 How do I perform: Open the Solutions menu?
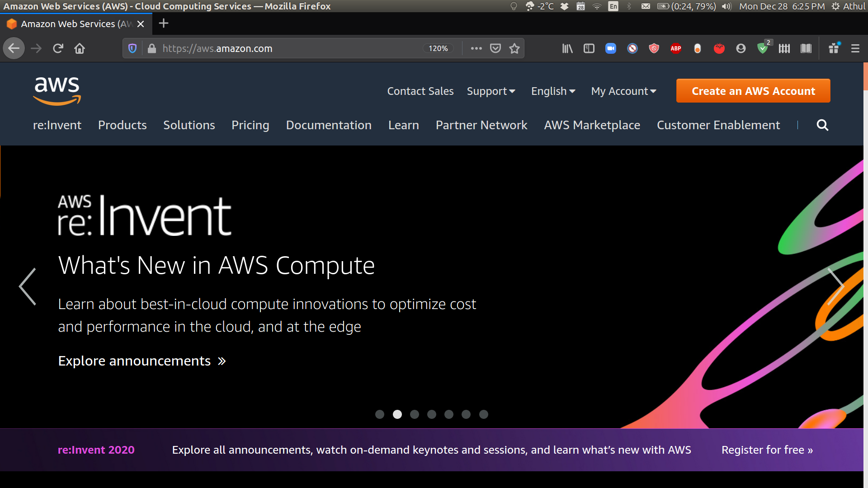point(189,125)
